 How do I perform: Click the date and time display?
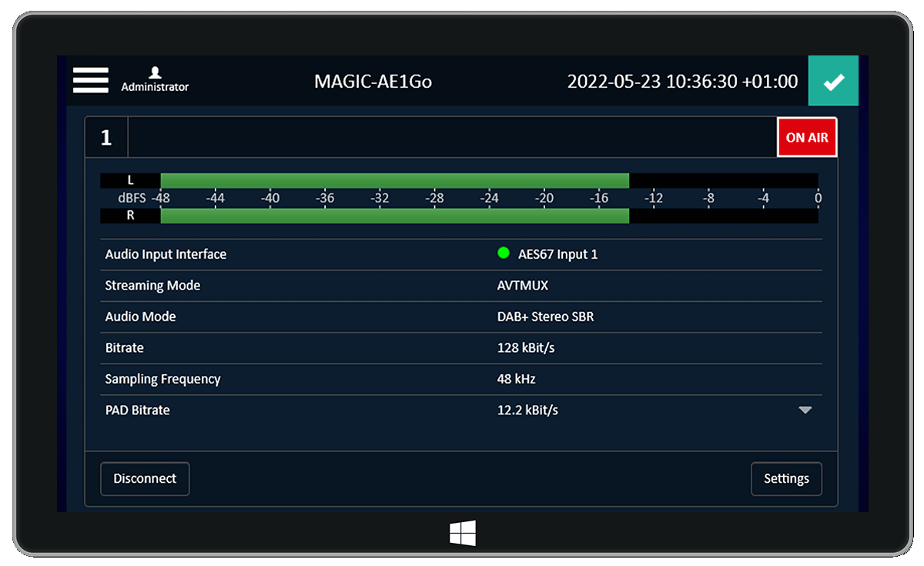[x=682, y=82]
